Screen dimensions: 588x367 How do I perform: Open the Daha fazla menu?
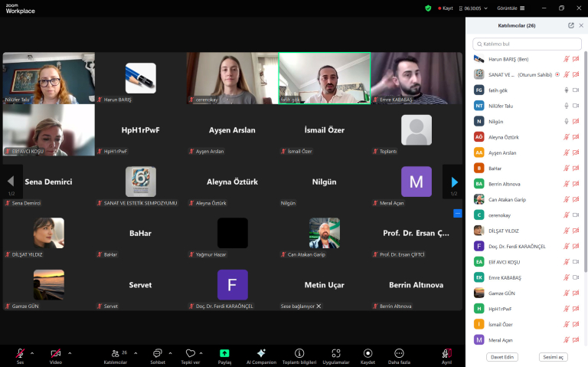click(399, 353)
